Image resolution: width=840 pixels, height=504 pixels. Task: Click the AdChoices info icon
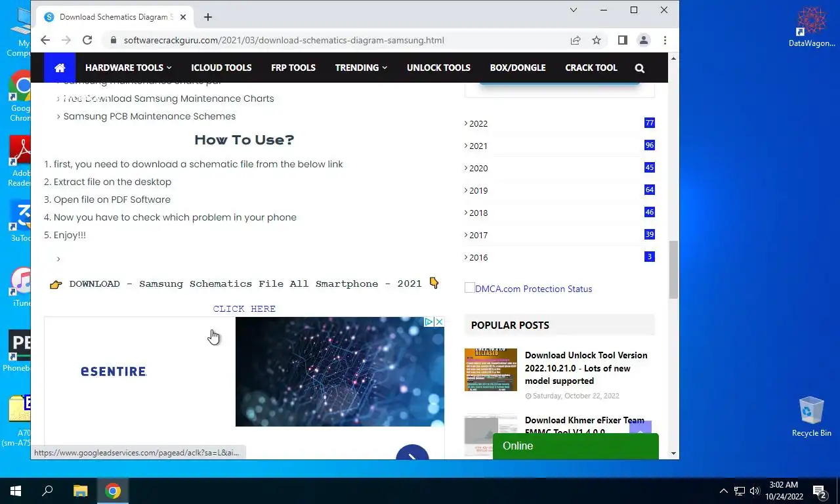click(429, 322)
